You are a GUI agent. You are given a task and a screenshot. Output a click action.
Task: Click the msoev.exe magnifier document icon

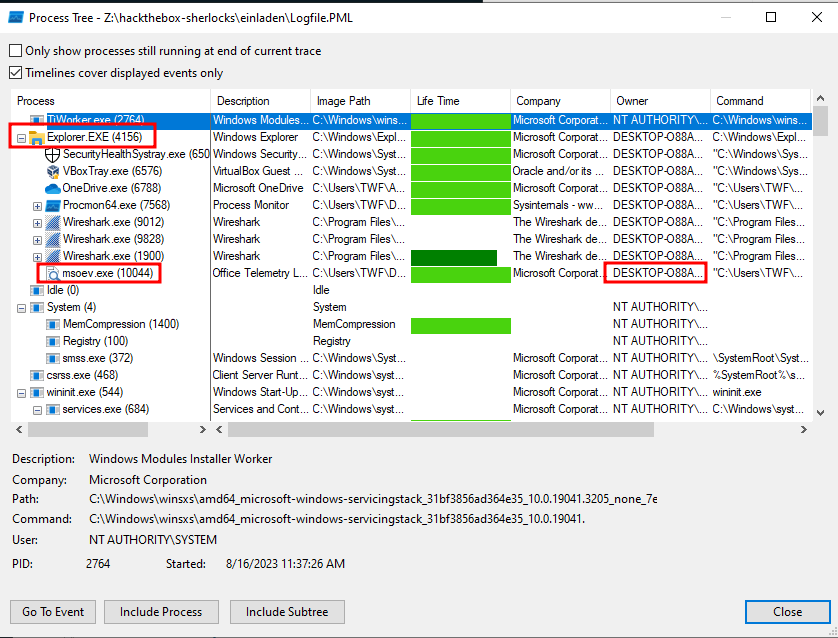[x=53, y=273]
